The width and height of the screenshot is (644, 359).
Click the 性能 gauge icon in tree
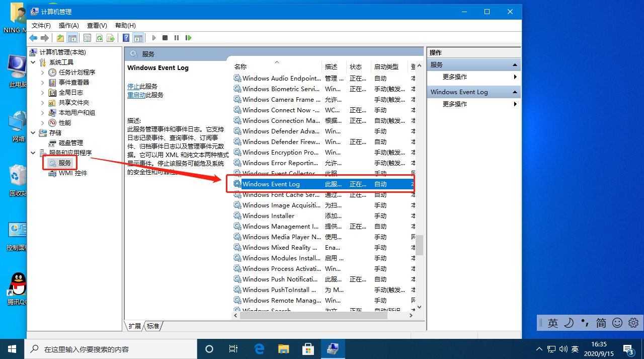coord(52,123)
